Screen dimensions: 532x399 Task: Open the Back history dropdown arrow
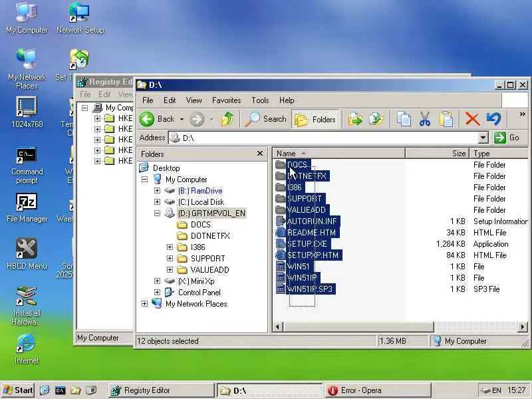[x=182, y=120]
